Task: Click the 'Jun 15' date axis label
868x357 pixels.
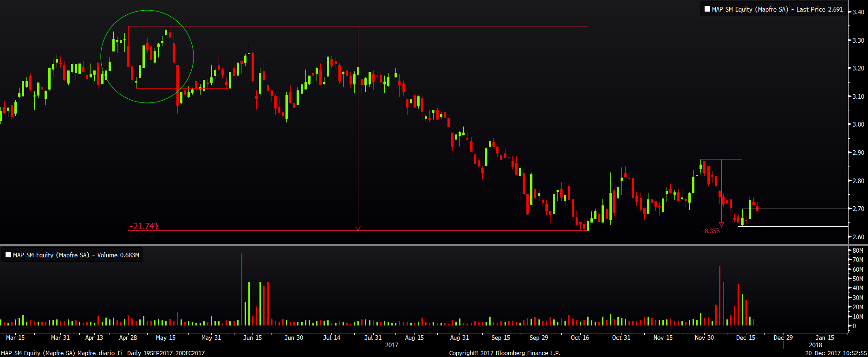Action: [x=253, y=338]
